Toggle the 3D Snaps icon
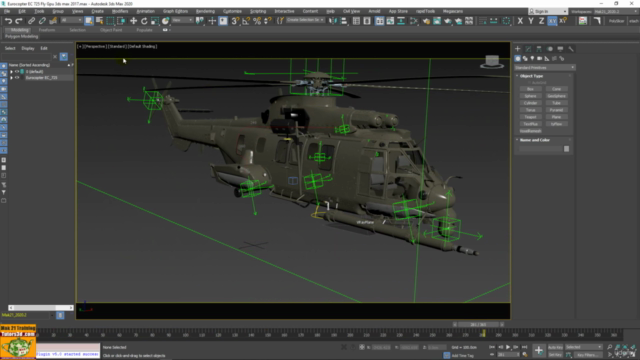The height and width of the screenshot is (360, 640). click(235, 21)
